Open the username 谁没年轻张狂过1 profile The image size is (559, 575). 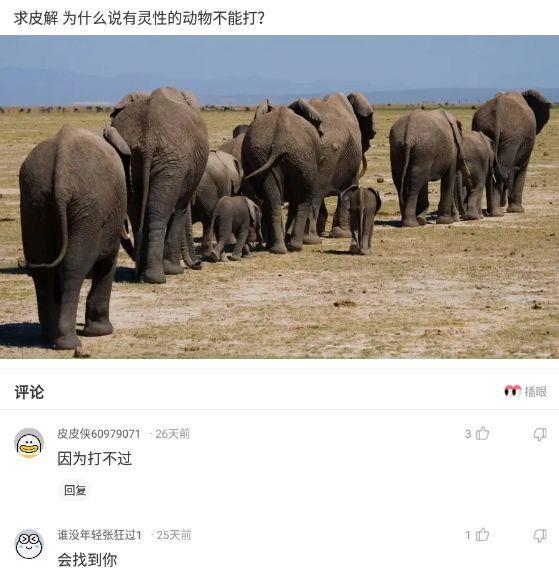(99, 535)
